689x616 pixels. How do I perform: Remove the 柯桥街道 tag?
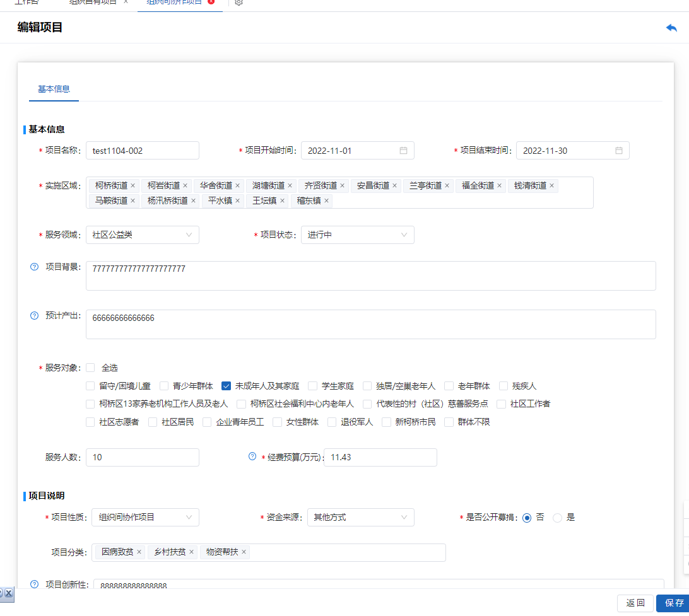click(133, 185)
